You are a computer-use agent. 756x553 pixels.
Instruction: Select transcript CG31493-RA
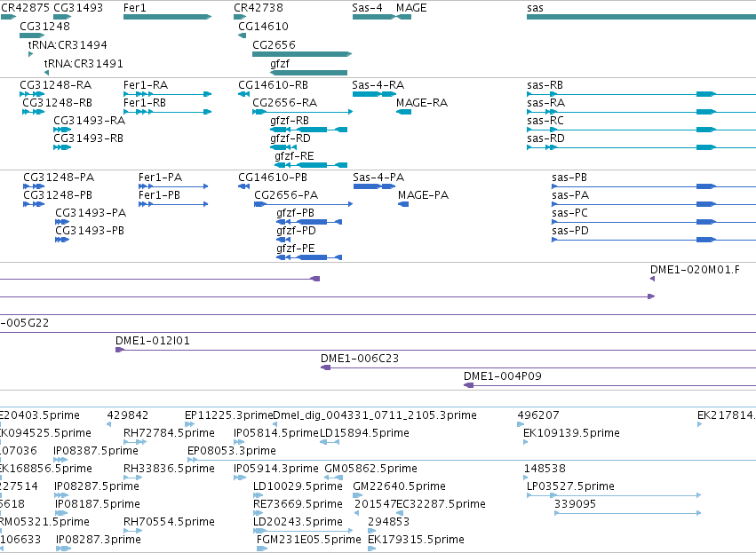click(x=62, y=130)
